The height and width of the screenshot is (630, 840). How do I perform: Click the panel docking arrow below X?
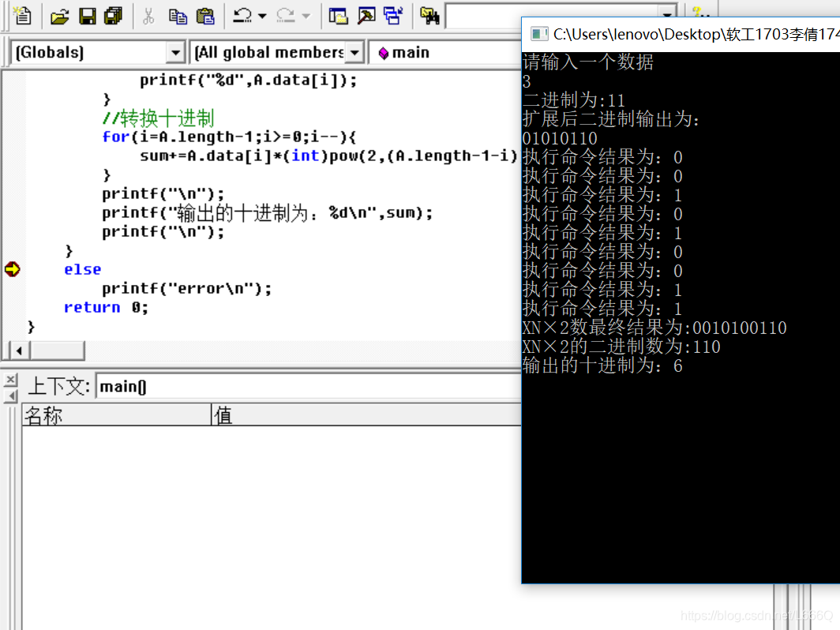click(11, 396)
